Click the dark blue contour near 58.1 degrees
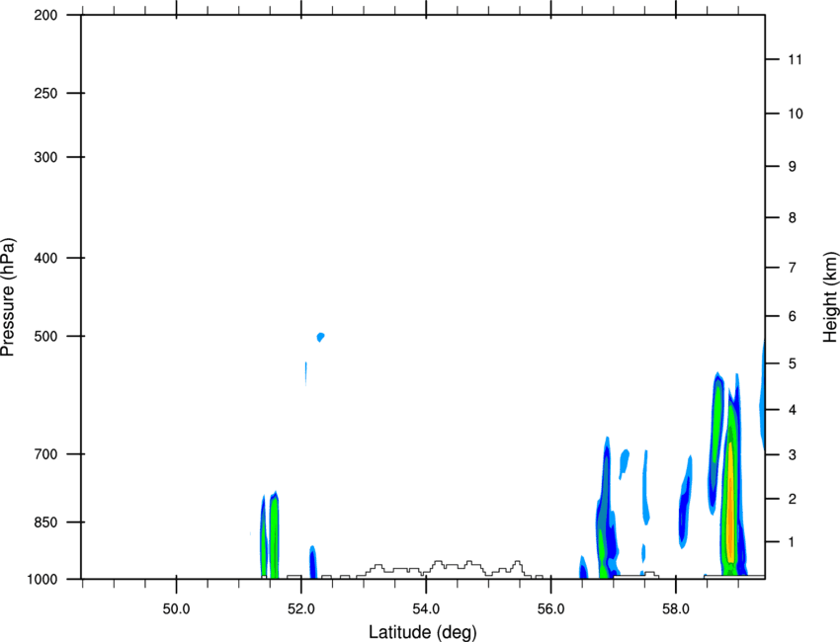This screenshot has height=642, width=840. point(685,504)
